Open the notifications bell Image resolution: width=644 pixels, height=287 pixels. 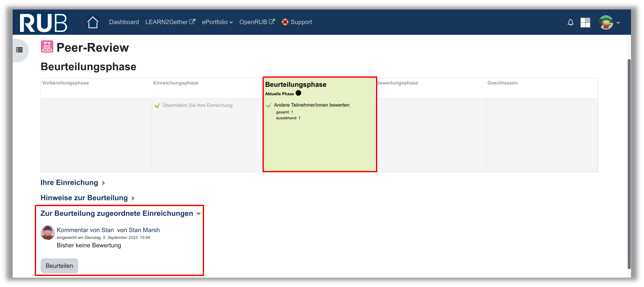(570, 22)
